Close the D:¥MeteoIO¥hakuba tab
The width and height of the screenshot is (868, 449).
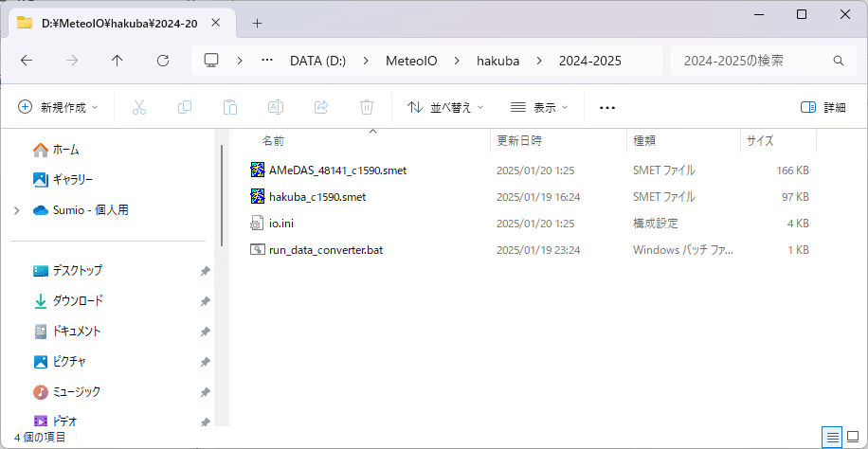tap(216, 23)
